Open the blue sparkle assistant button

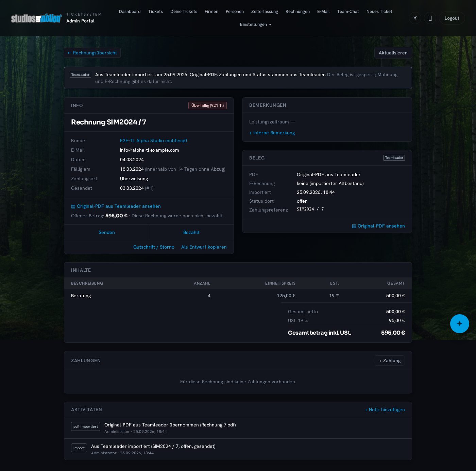click(x=460, y=324)
